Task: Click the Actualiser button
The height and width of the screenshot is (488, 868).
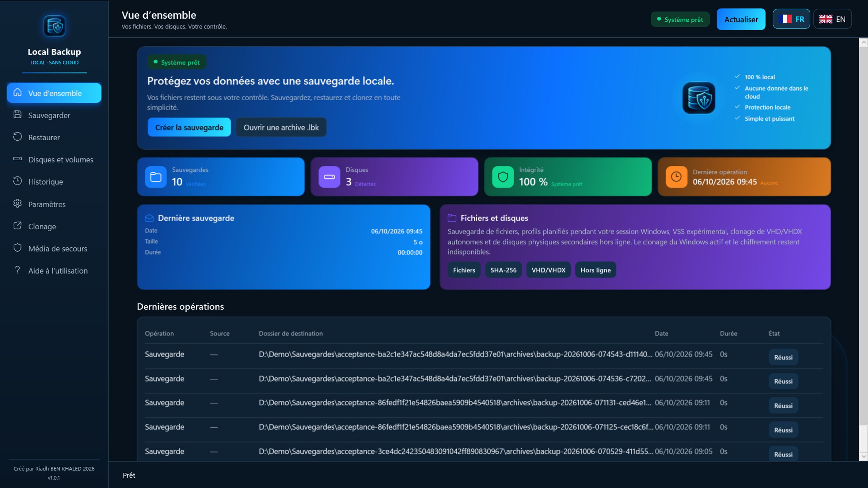Action: [x=741, y=19]
